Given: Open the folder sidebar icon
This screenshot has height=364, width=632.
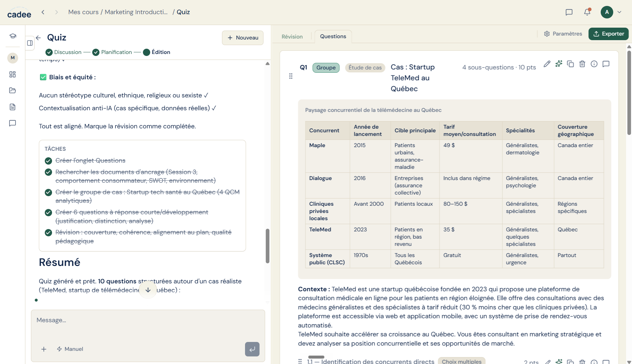Looking at the screenshot, I should [13, 91].
